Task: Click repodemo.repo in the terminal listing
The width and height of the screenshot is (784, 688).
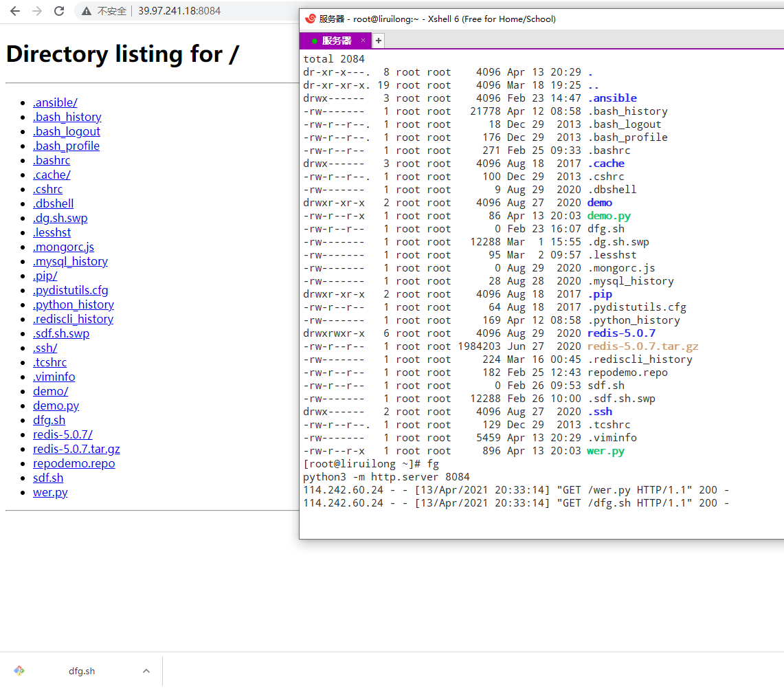Action: (x=627, y=373)
